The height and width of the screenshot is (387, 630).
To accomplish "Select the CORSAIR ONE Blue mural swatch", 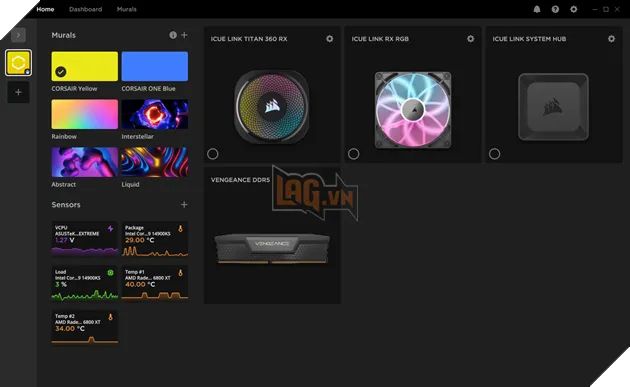I will pos(155,66).
